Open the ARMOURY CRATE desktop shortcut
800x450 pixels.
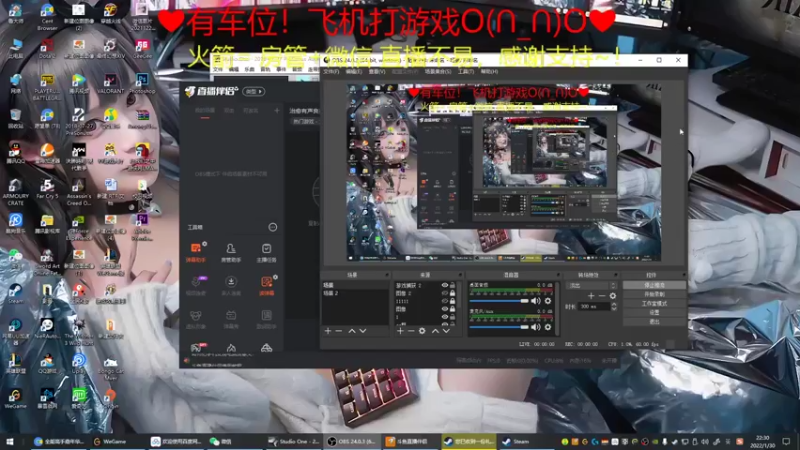point(15,192)
